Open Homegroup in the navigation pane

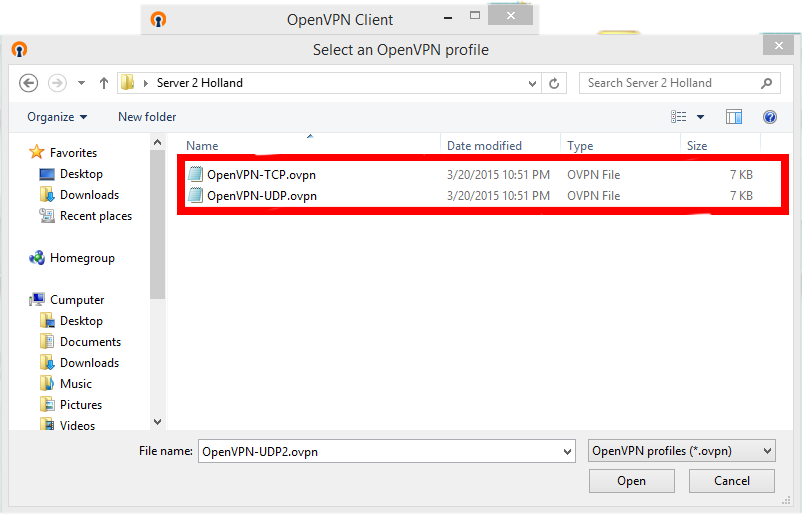pyautogui.click(x=82, y=258)
